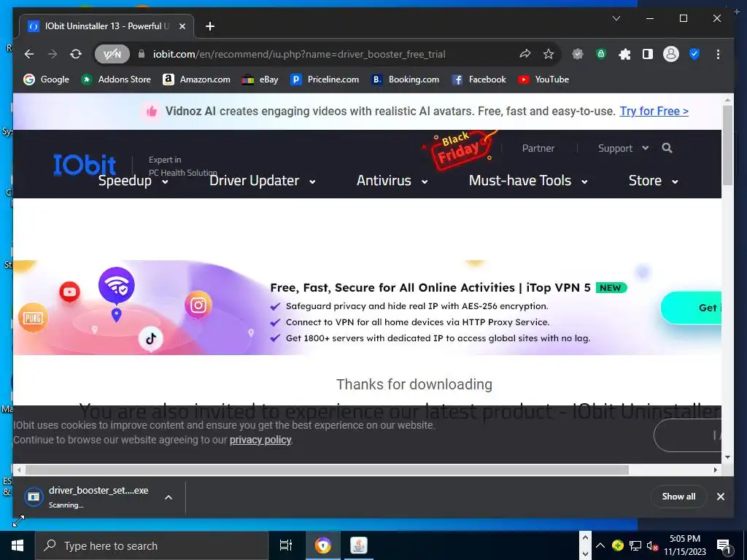Image resolution: width=747 pixels, height=560 pixels.
Task: Show hidden system tray icons
Action: (600, 545)
